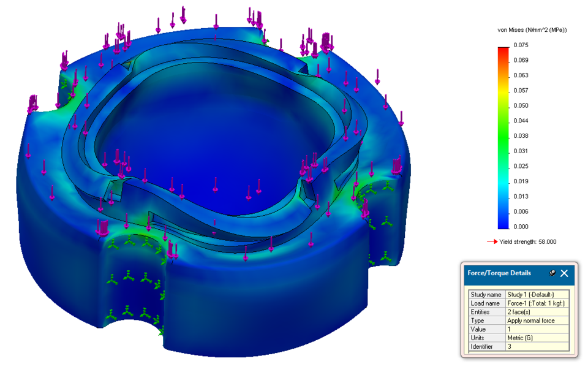Viewport: 588px width, 372px height.
Task: Close the Force/Torque Details dialog
Action: tap(565, 273)
